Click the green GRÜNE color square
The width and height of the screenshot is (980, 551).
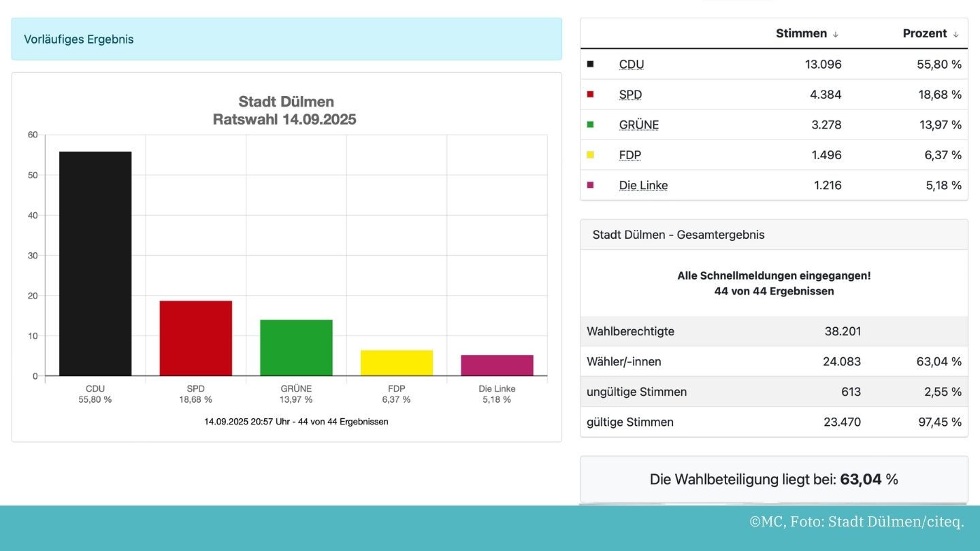(x=590, y=124)
